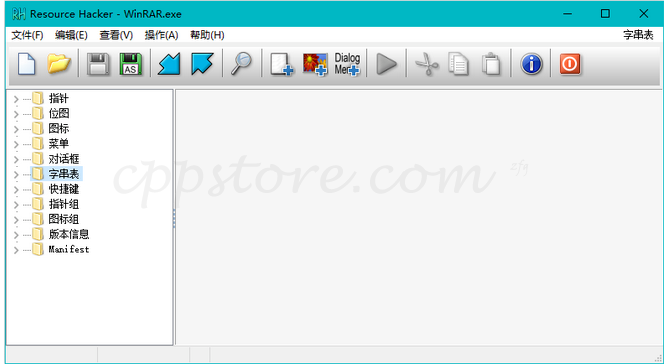665x364 pixels.
Task: Click the Add new image resource icon
Action: click(x=315, y=64)
